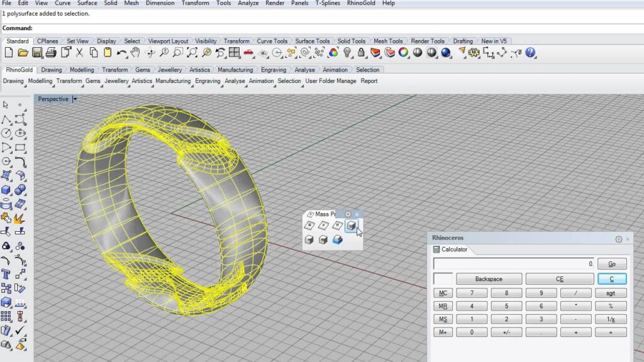Image resolution: width=644 pixels, height=362 pixels.
Task: Open the Perspective viewport dropdown arrow
Action: [75, 99]
